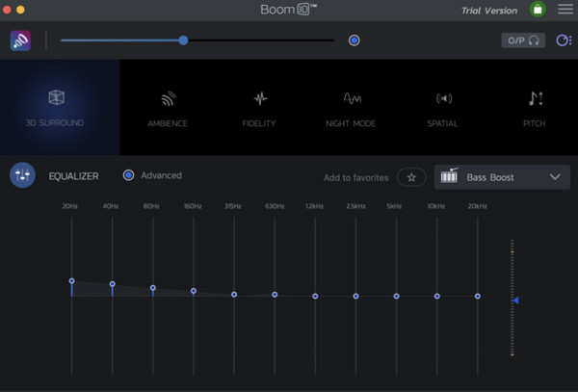Click the preset dropdown chevron arrow
578x392 pixels.
coord(555,177)
